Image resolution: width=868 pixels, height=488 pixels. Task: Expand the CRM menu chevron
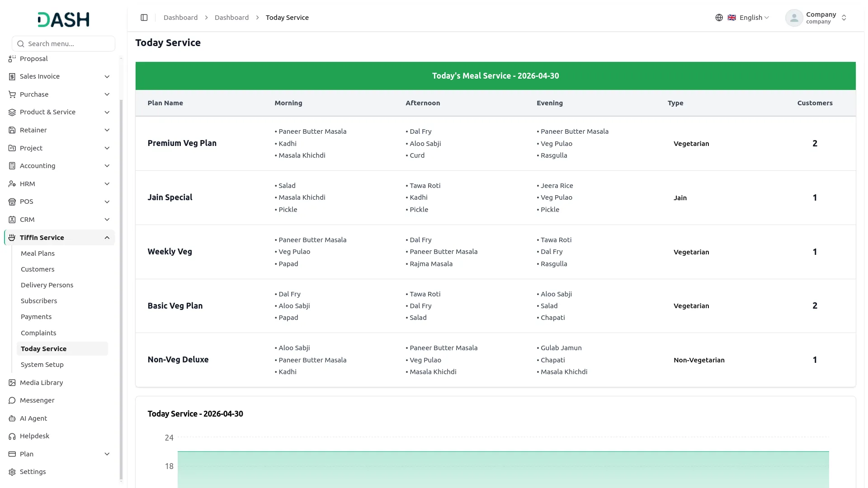click(107, 220)
